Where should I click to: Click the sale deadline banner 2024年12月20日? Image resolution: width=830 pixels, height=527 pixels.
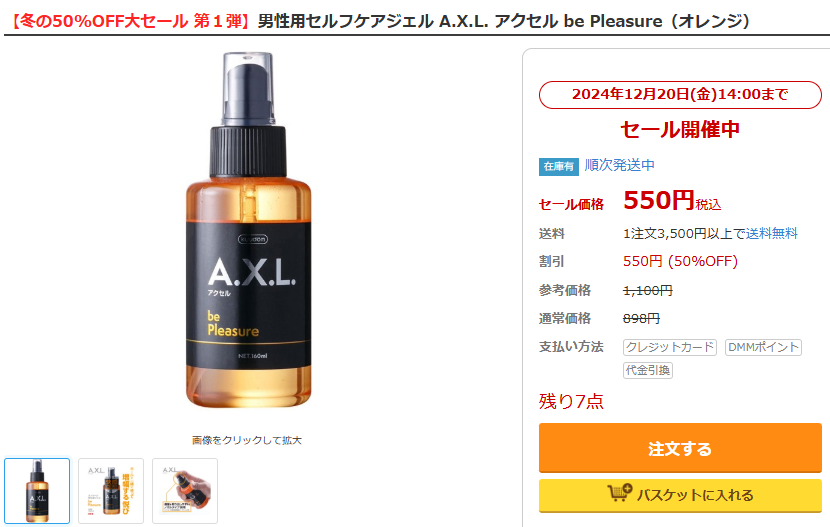click(x=680, y=95)
